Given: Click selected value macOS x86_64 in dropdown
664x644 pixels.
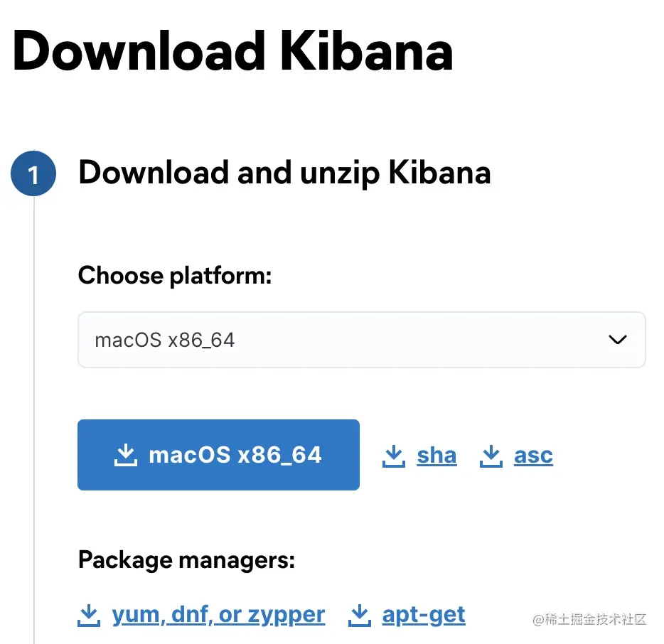Looking at the screenshot, I should pos(165,340).
